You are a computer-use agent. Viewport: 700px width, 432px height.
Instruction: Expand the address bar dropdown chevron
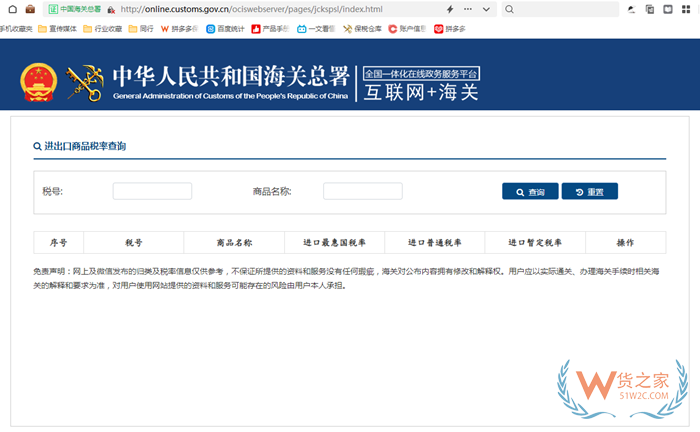point(486,9)
